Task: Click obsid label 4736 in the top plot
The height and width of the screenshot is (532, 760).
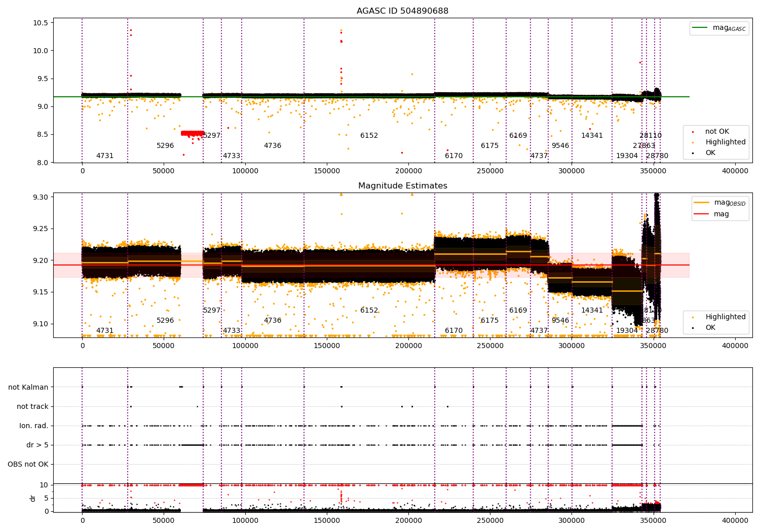Action: [273, 146]
